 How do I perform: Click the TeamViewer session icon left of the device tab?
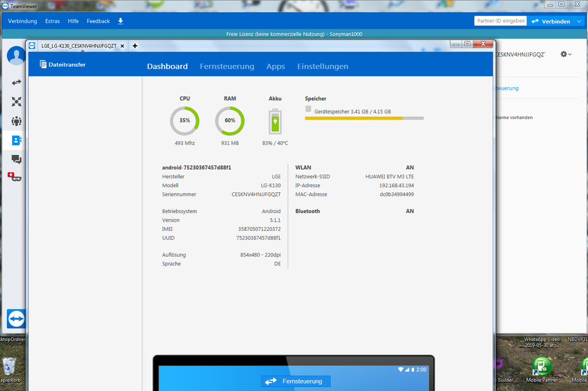pyautogui.click(x=32, y=46)
